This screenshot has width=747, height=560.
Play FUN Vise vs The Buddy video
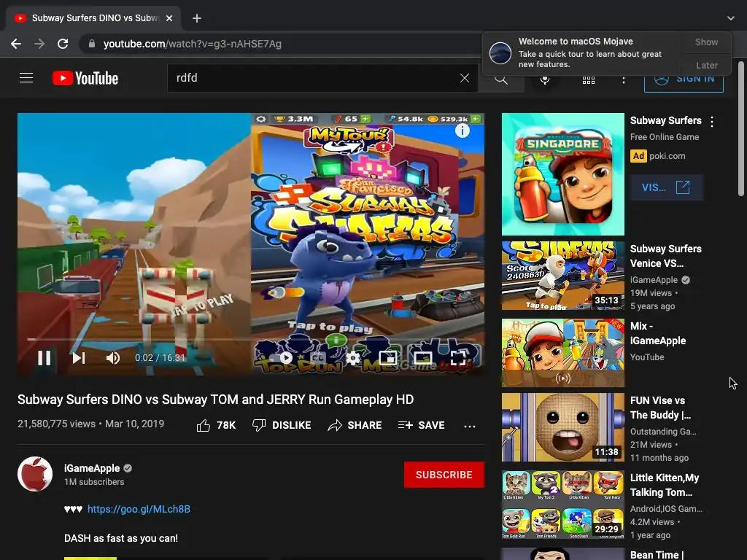(x=562, y=427)
